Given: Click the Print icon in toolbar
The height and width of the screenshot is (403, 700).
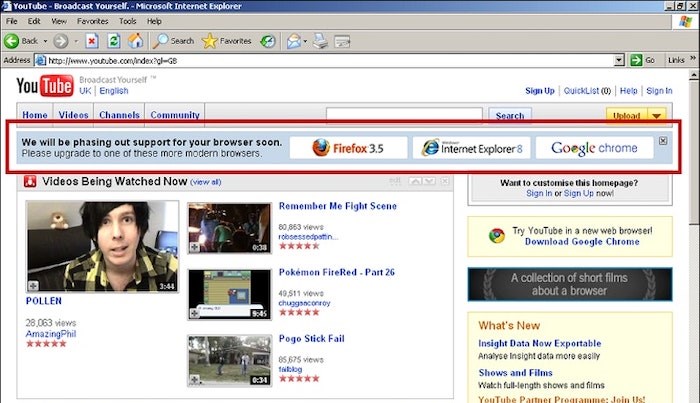Looking at the screenshot, I should tap(320, 41).
